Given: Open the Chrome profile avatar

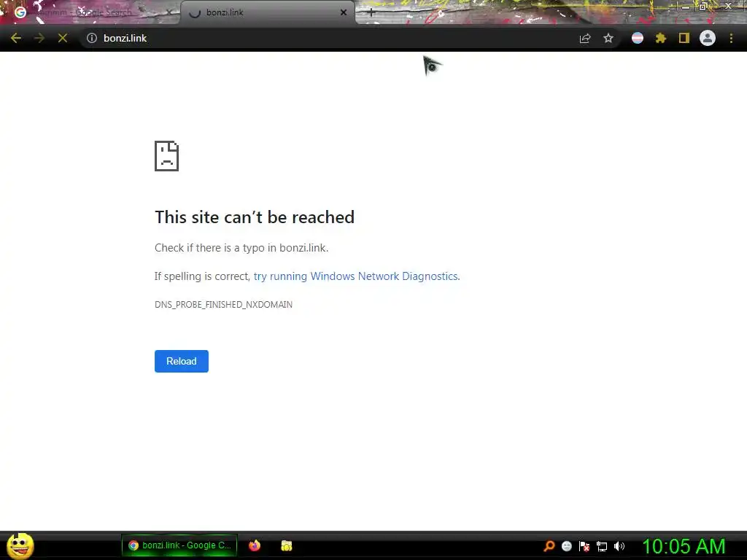Looking at the screenshot, I should (x=708, y=38).
